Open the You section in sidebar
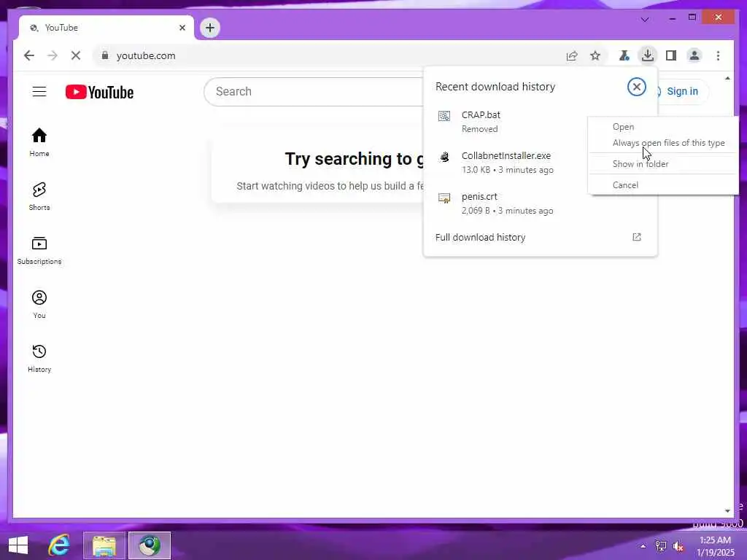The width and height of the screenshot is (747, 560). point(39,304)
